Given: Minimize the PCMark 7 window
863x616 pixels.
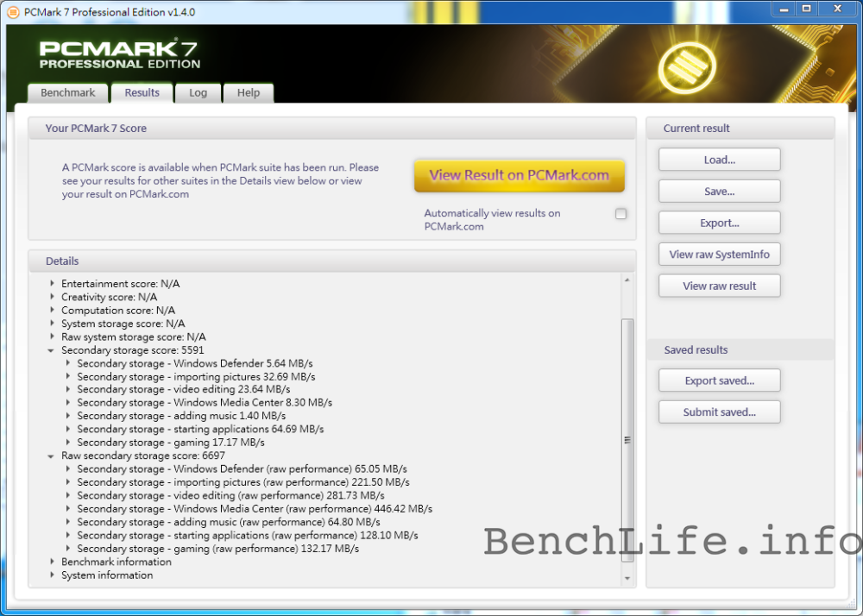Looking at the screenshot, I should tap(784, 9).
